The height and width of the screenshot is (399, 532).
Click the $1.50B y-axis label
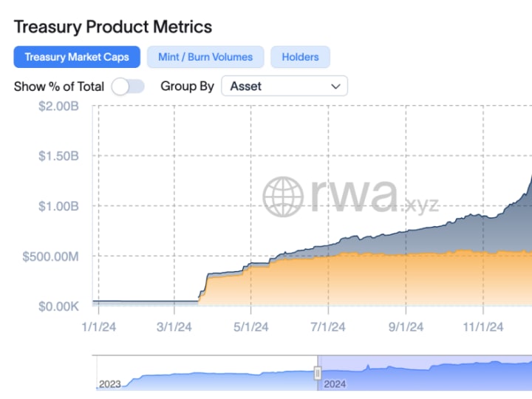pyautogui.click(x=58, y=156)
